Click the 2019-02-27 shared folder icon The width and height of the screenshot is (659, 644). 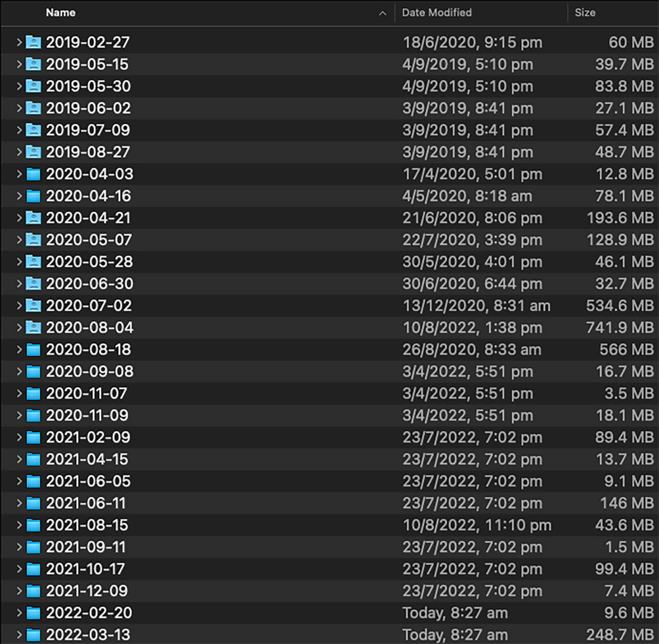[x=33, y=42]
